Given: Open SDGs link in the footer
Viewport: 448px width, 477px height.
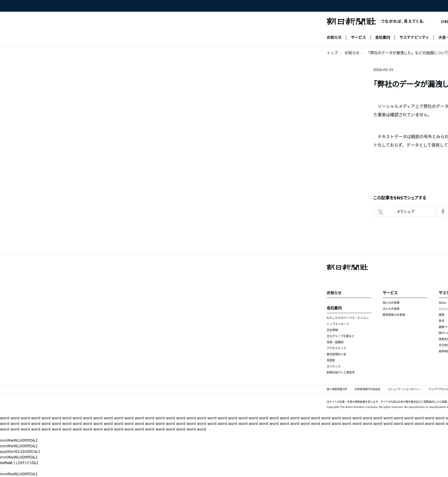Looking at the screenshot, I should point(442,303).
